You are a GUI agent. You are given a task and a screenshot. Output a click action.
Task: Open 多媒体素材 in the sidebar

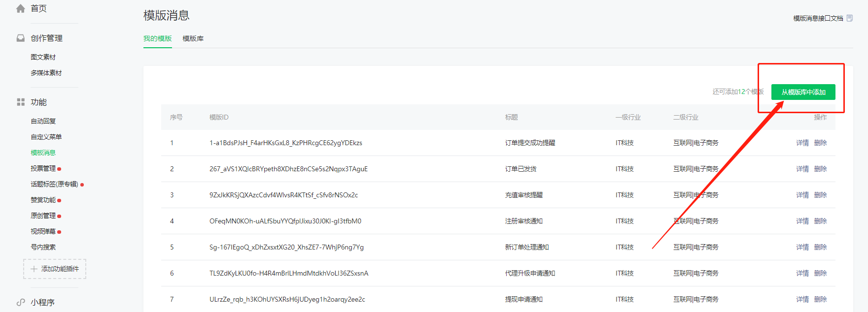(46, 73)
